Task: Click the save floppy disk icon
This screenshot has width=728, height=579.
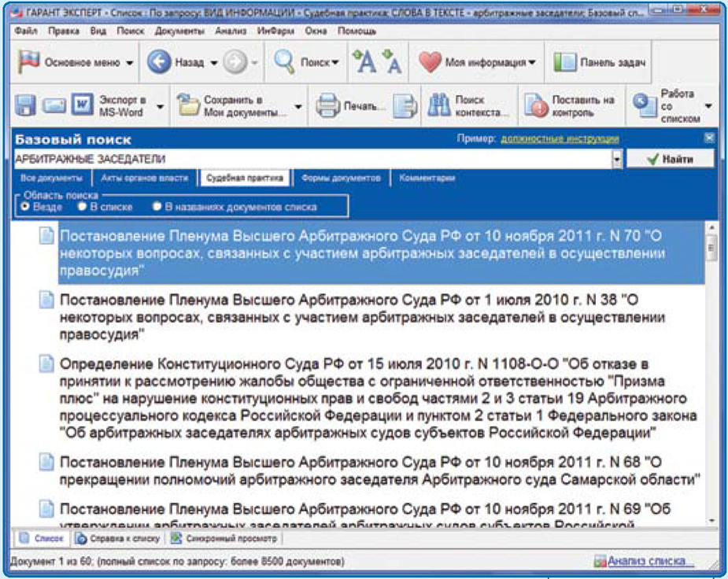Action: tap(26, 106)
